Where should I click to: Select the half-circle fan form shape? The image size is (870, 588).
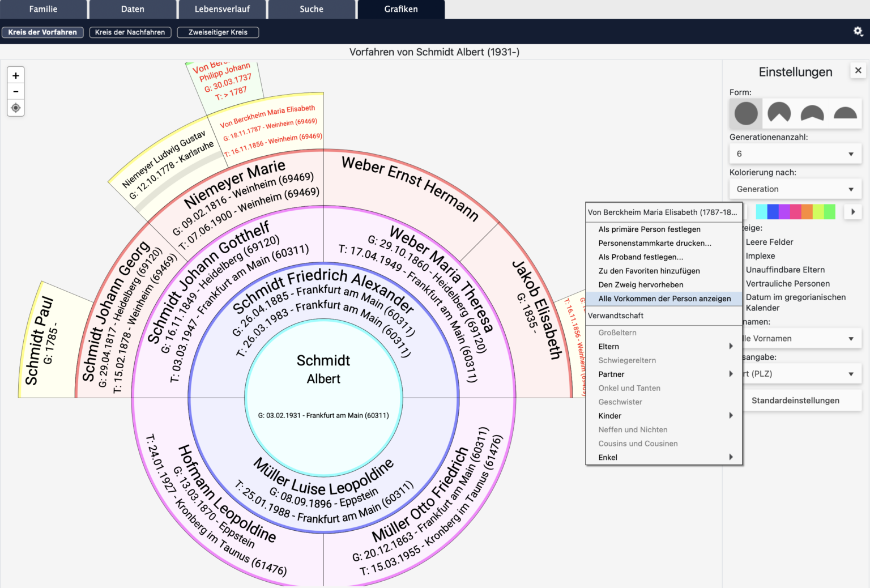point(812,113)
